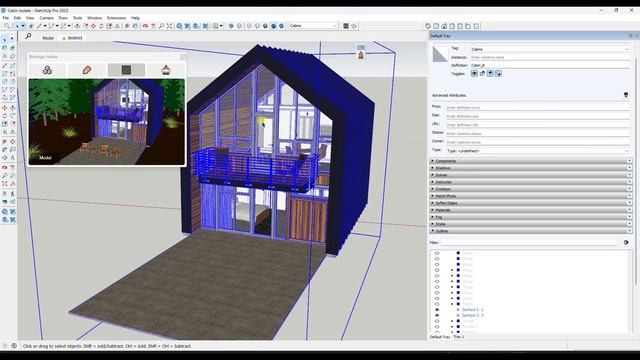Close the Fog tray panel via its X

pos(629,217)
